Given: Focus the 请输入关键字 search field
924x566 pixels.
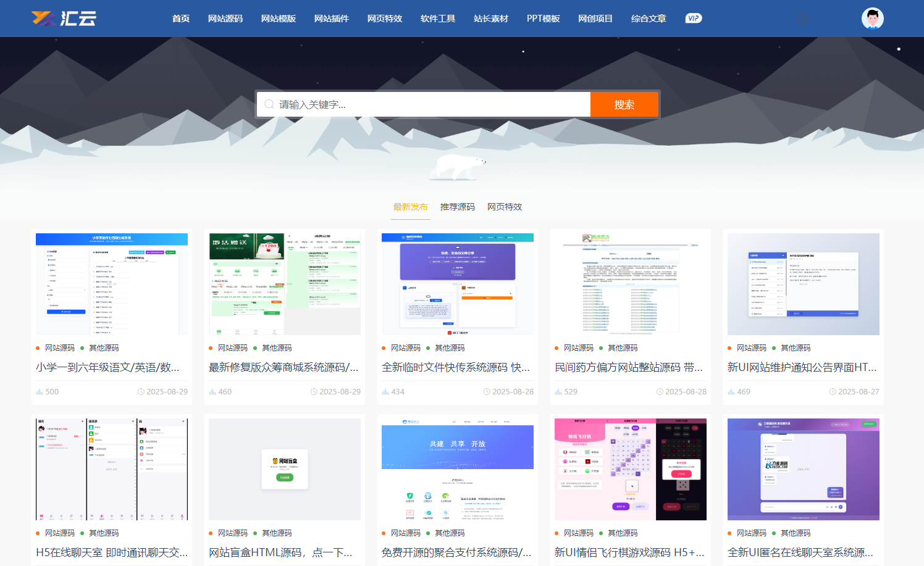Looking at the screenshot, I should click(x=426, y=105).
